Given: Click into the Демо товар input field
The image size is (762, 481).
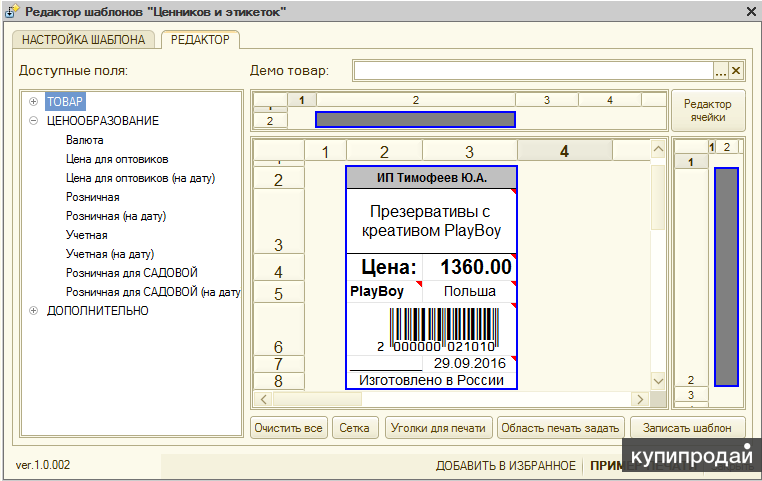Looking at the screenshot, I should point(534,71).
